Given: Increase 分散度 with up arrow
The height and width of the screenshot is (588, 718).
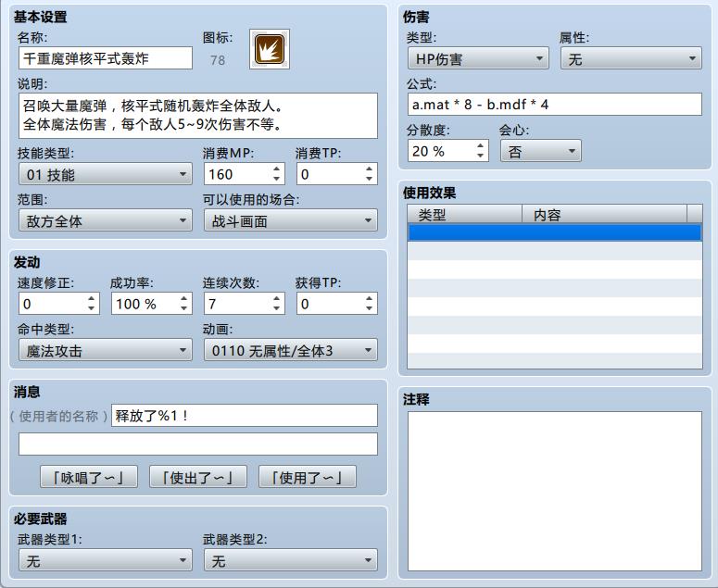Looking at the screenshot, I should 480,146.
